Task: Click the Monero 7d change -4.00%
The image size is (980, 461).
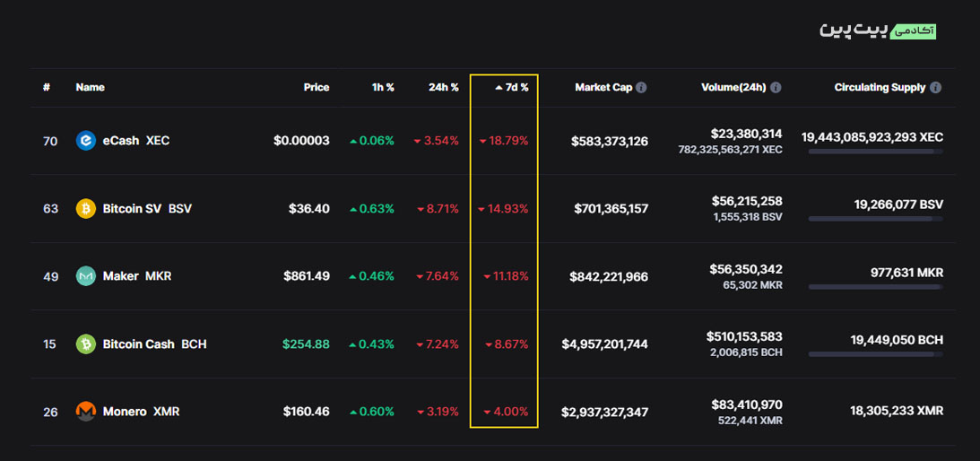Action: pyautogui.click(x=507, y=413)
